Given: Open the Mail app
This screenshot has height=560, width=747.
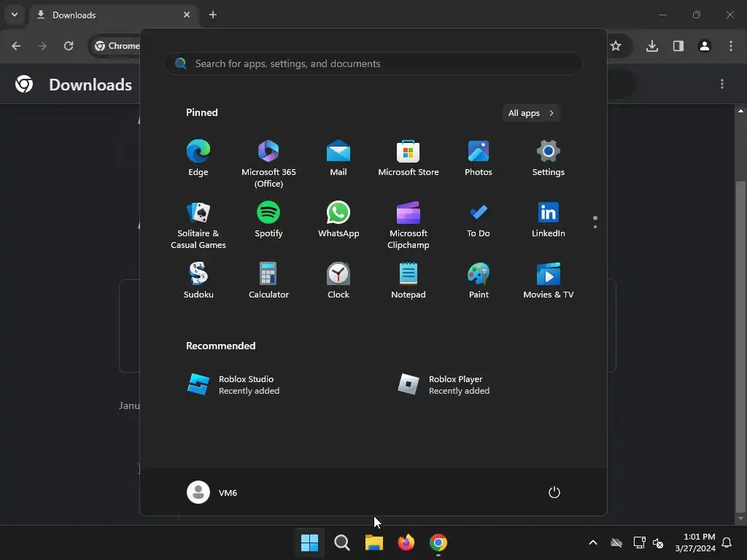Looking at the screenshot, I should point(338,158).
